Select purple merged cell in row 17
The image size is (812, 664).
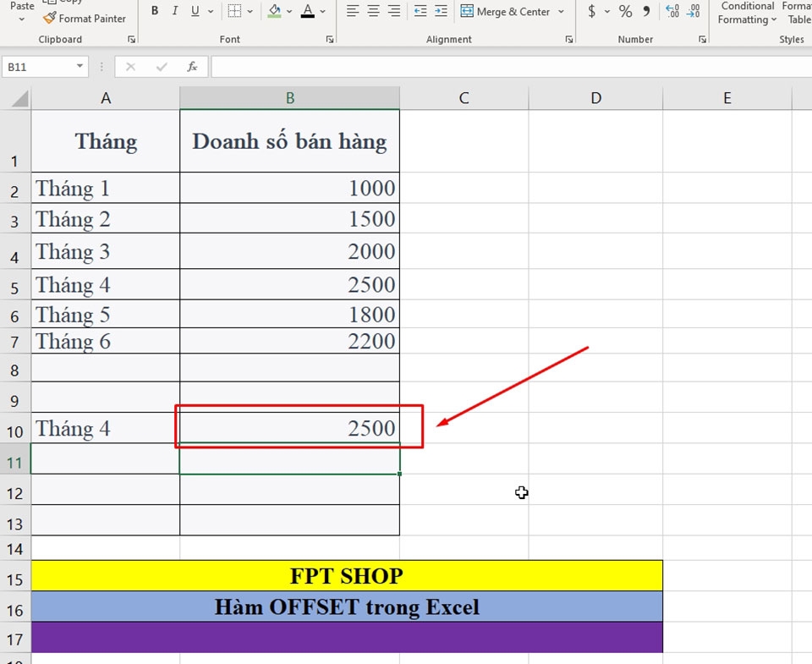coord(347,637)
